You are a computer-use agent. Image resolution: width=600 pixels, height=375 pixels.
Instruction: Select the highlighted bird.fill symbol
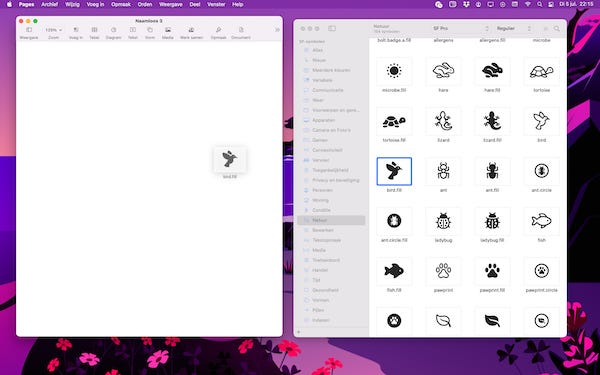394,171
